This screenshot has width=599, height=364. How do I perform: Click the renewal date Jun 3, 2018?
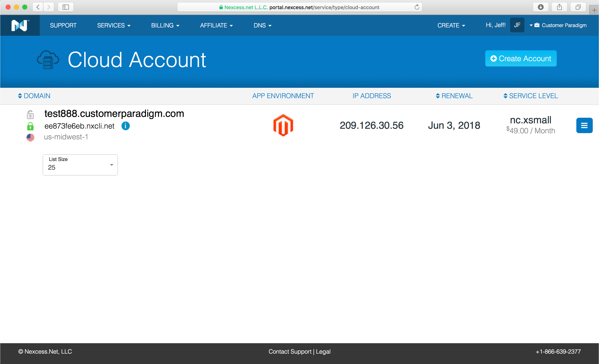point(454,125)
